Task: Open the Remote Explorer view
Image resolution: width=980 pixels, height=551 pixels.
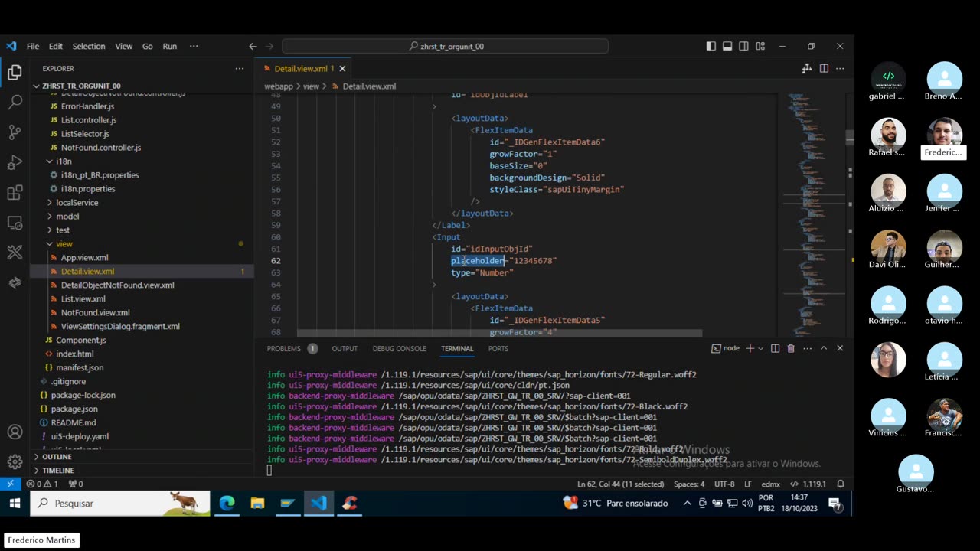Action: tap(15, 223)
